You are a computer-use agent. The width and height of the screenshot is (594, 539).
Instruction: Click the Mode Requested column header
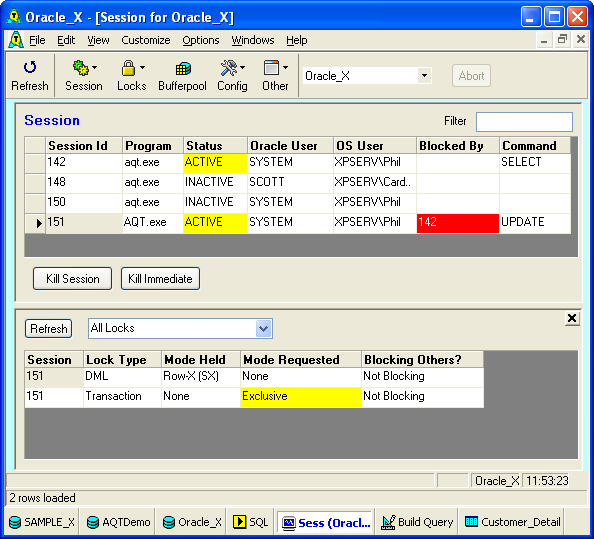[x=301, y=359]
